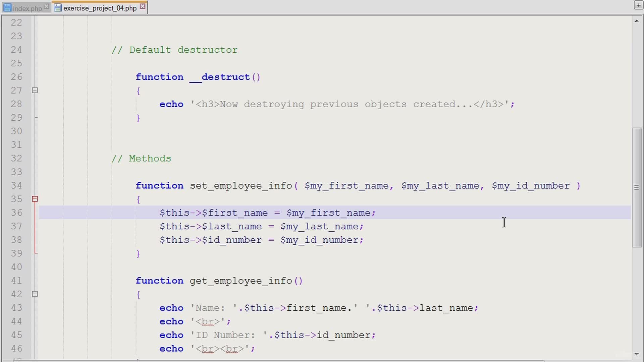644x362 pixels.
Task: Collapse the set_employee_info fold at line 35
Action: point(35,199)
